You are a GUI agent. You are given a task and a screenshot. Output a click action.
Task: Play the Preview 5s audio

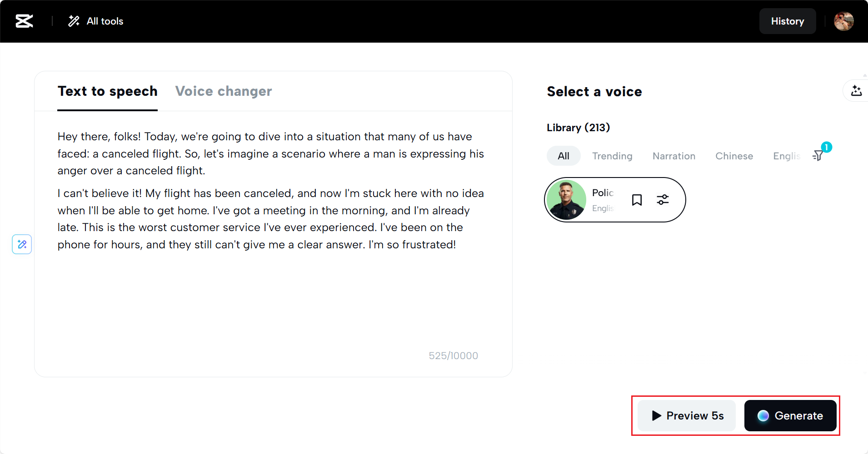[x=687, y=415]
